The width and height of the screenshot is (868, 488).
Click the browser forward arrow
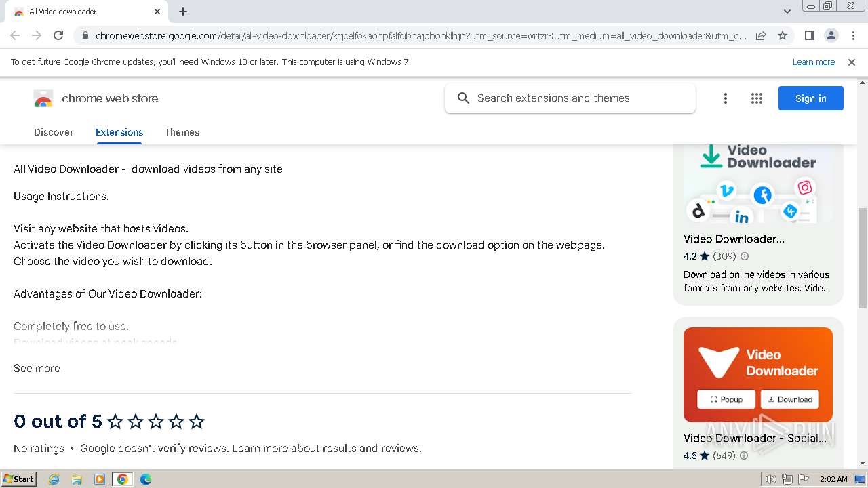tap(37, 35)
